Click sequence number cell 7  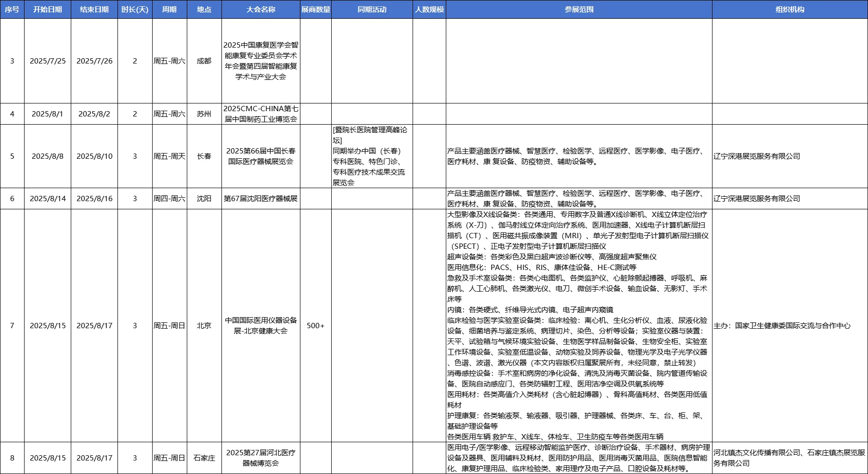[x=12, y=326]
